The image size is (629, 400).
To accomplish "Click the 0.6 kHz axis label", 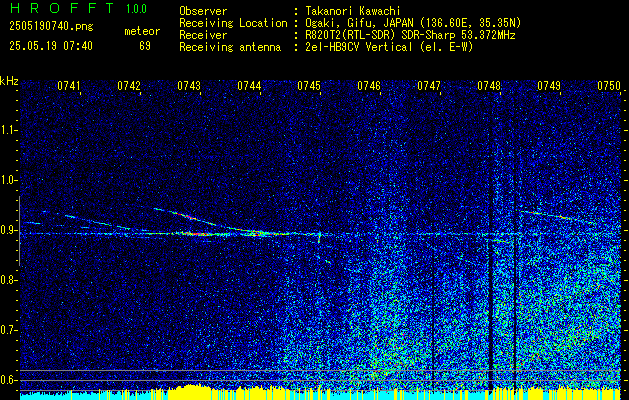I will [8, 380].
